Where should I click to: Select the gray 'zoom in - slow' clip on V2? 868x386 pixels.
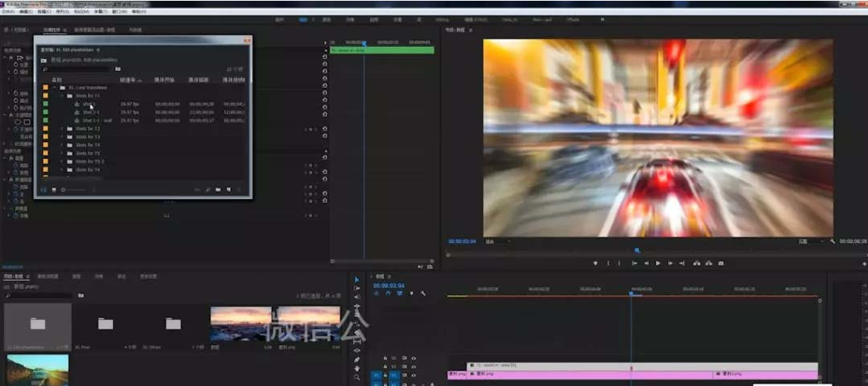click(x=642, y=366)
